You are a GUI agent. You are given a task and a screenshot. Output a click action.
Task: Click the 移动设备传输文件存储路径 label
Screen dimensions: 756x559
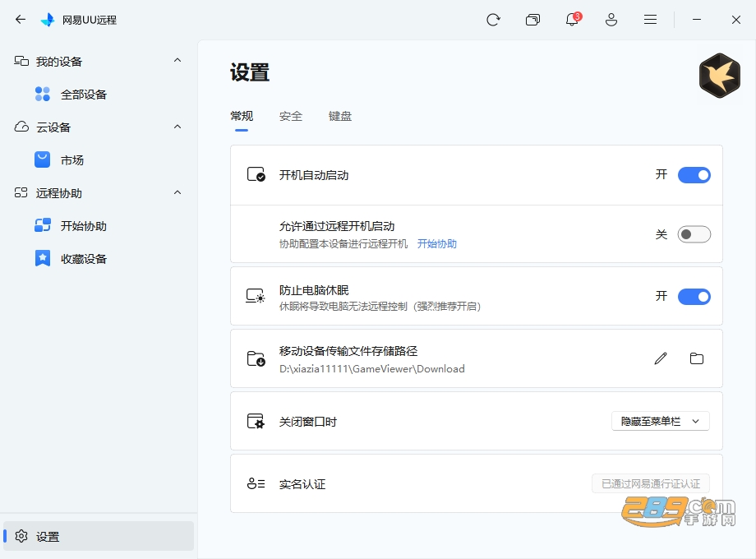(348, 351)
